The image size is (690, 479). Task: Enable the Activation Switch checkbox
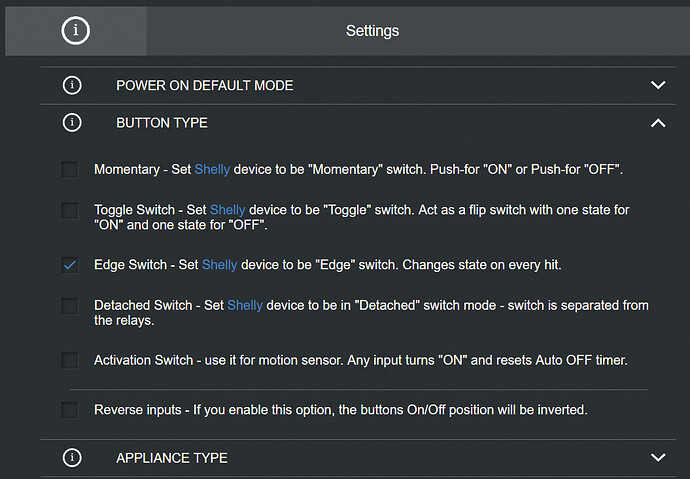(x=70, y=360)
